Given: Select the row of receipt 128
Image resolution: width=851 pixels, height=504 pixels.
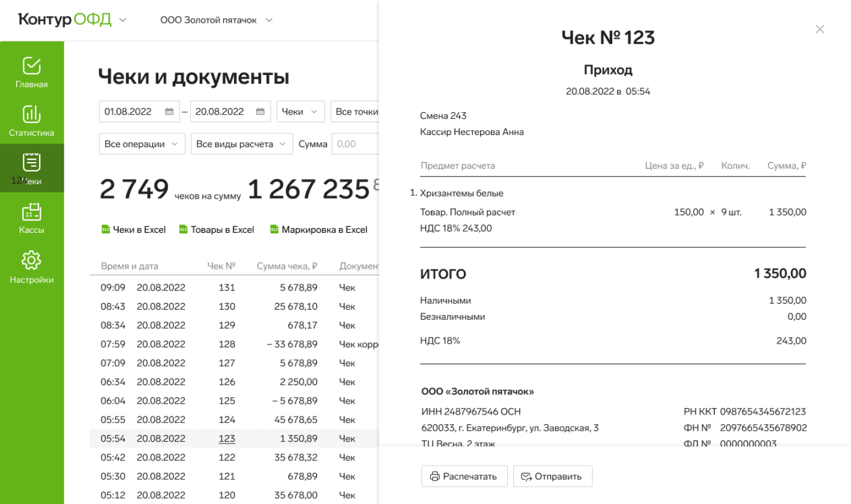Looking at the screenshot, I should 235,344.
